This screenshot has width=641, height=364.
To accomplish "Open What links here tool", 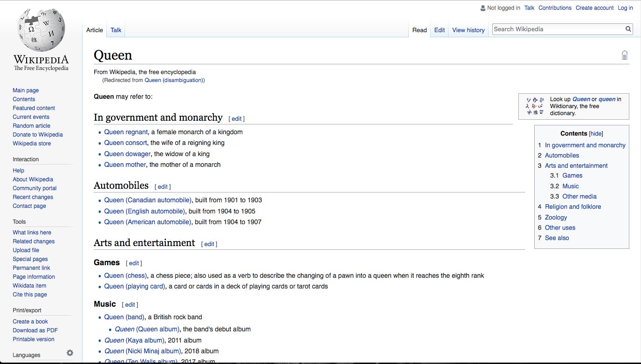I will coord(32,233).
